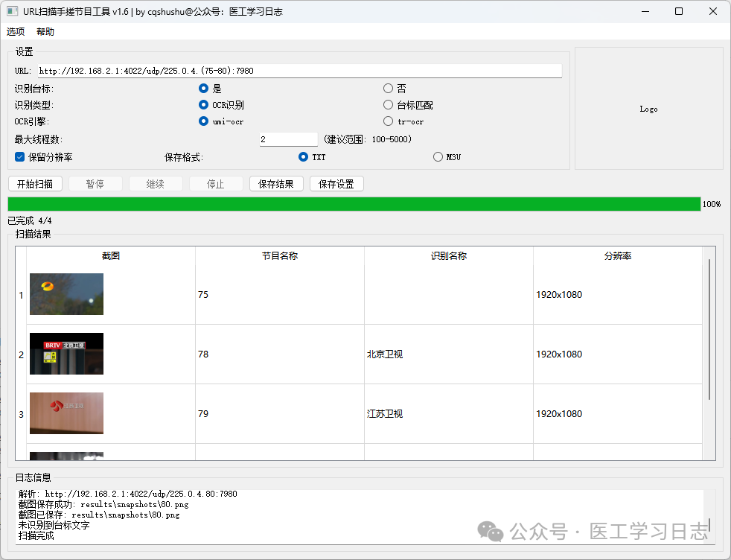Select the 台标匹配 recognition type
This screenshot has height=560, width=731.
388,104
